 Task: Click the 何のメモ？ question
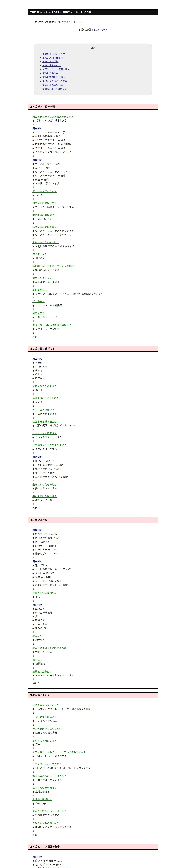39,313
